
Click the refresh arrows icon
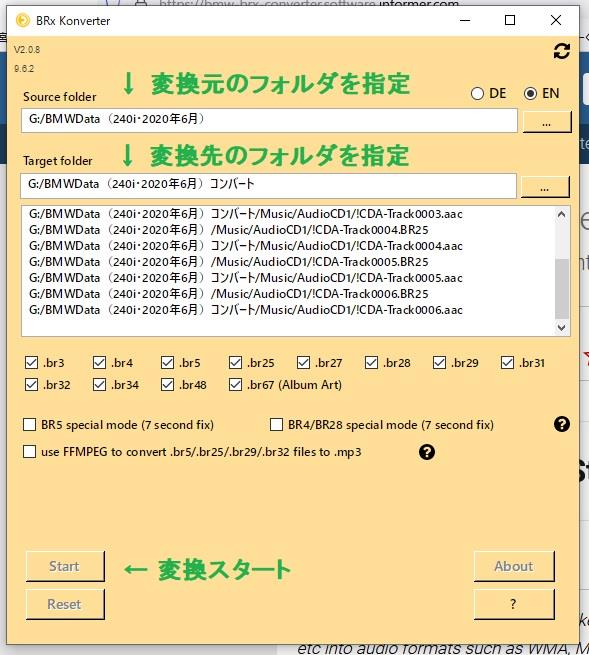(x=561, y=51)
